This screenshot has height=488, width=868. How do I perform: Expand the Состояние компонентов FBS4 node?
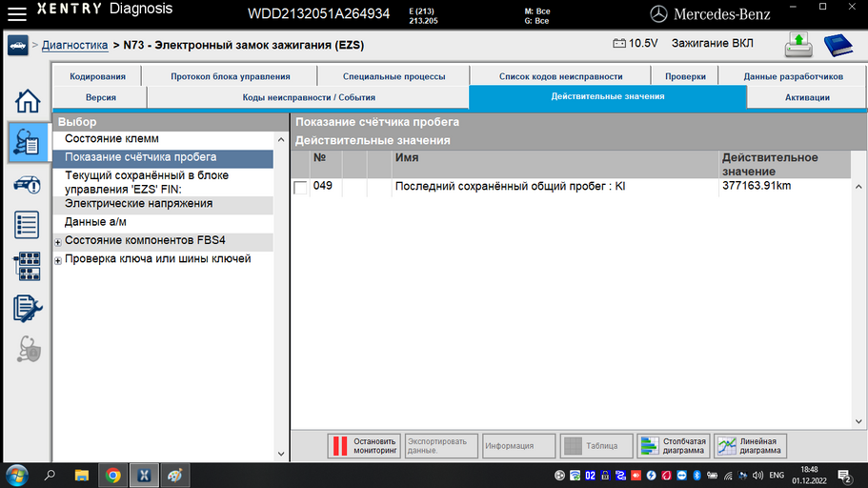(57, 242)
